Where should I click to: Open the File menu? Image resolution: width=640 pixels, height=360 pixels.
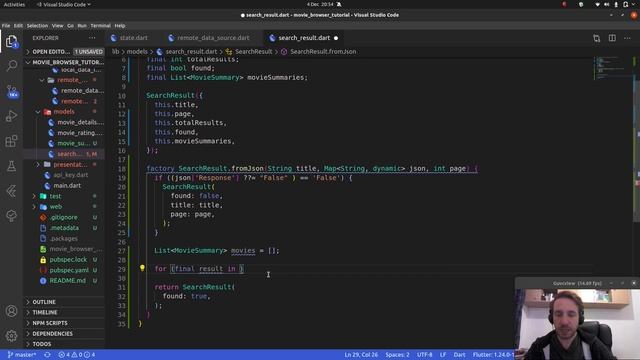[x=6, y=25]
